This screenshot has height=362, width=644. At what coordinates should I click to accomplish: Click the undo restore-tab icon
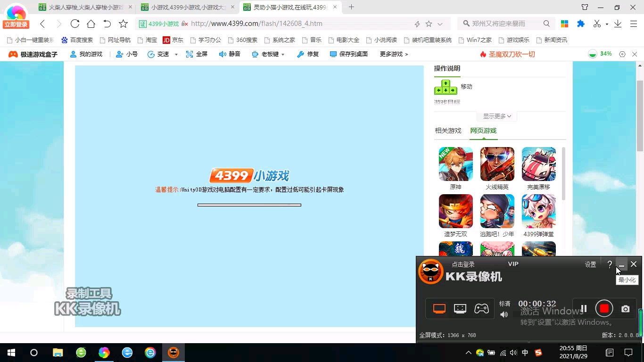tap(107, 24)
